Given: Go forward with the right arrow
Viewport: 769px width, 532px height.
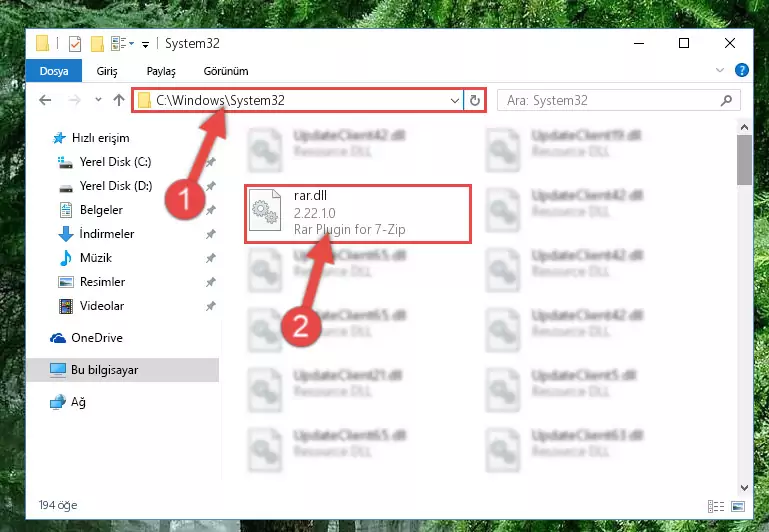Looking at the screenshot, I should pos(75,100).
